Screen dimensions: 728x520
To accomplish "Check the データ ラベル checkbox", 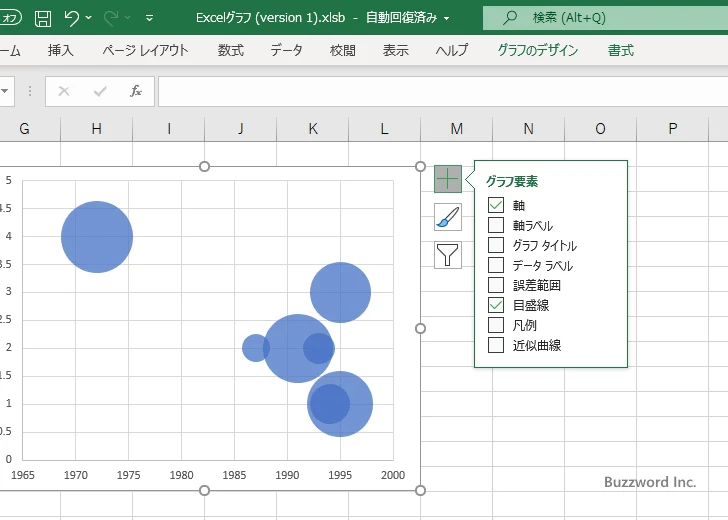I will 496,265.
